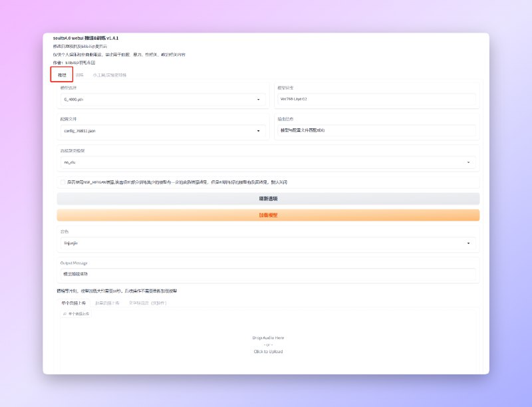This screenshot has width=532, height=407.
Task: Click the 模型分支 field showing Vec768-Layer12
Action: (x=376, y=100)
